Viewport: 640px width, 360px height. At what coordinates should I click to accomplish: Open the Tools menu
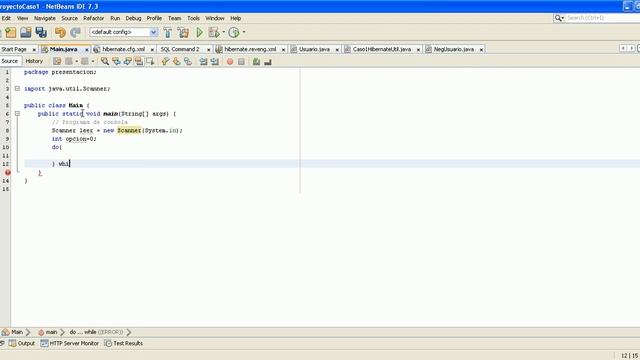tap(193, 18)
